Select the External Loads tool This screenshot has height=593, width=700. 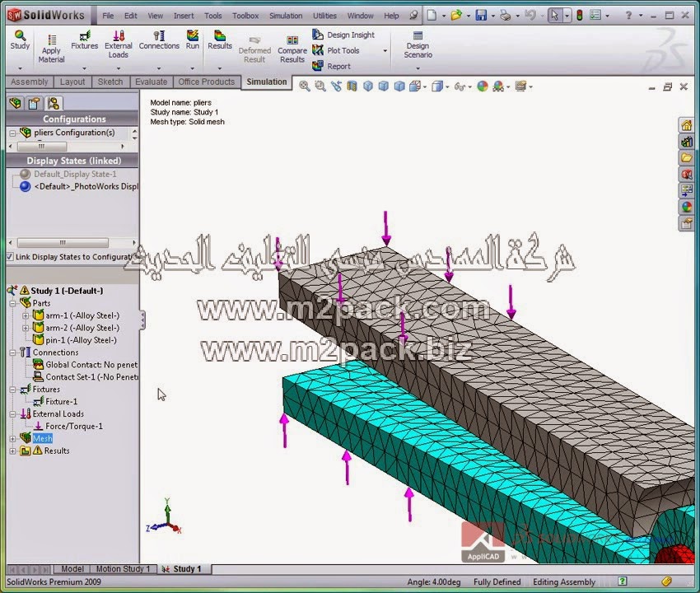[x=119, y=44]
